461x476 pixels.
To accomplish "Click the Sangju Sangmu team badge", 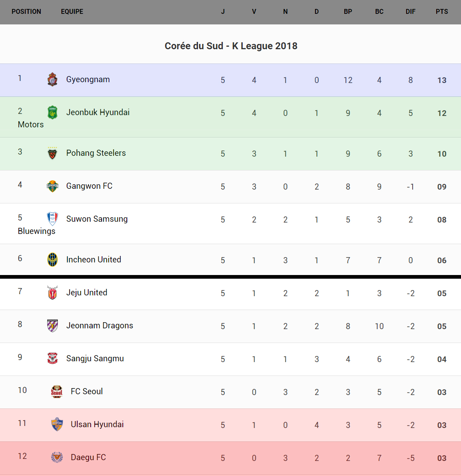I will (x=52, y=358).
